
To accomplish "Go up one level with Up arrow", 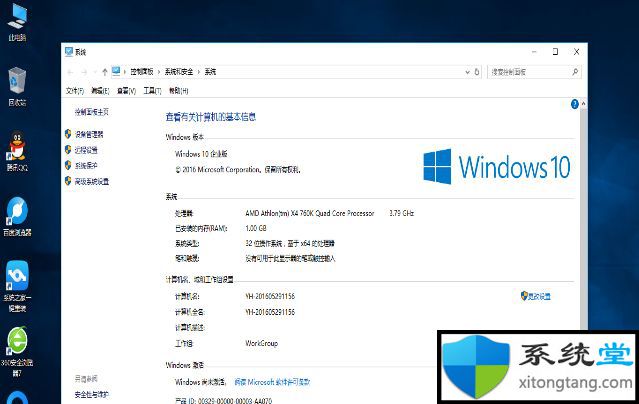I will (x=105, y=72).
